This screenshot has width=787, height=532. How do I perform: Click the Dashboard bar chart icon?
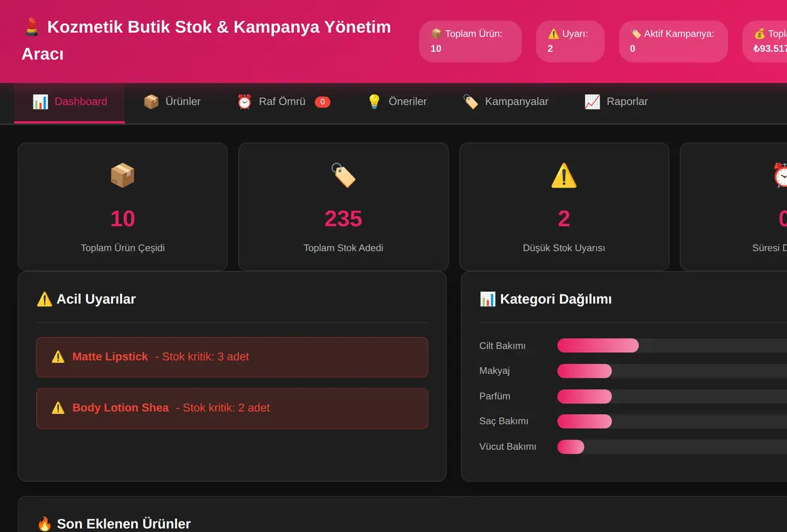(41, 102)
